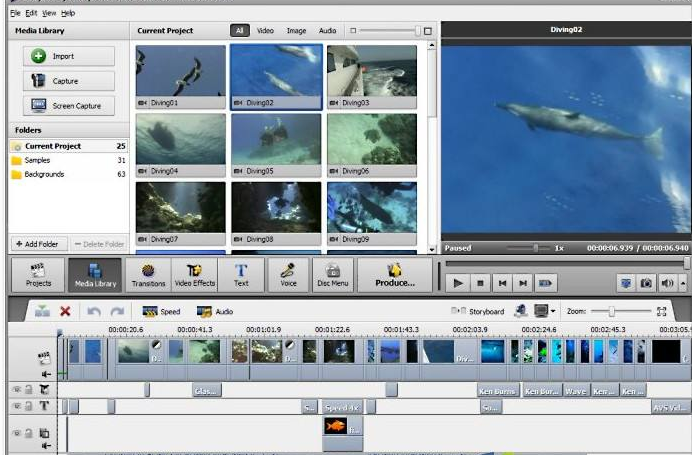Click the small thumbnails icon
The image size is (692, 455).
353,31
